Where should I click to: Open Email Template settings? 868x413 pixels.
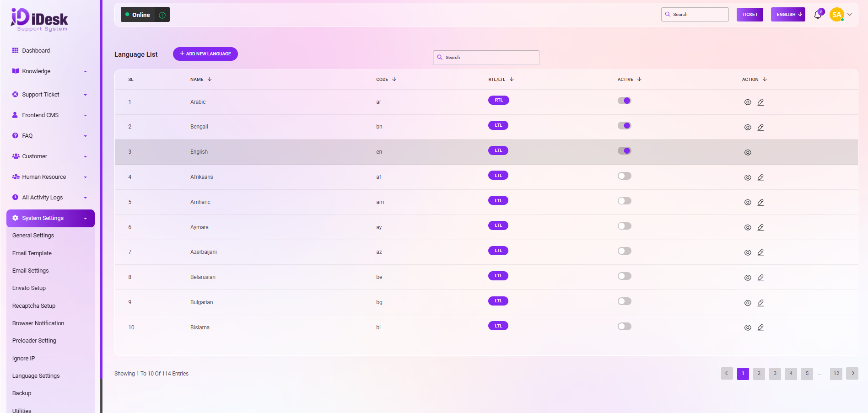[32, 253]
